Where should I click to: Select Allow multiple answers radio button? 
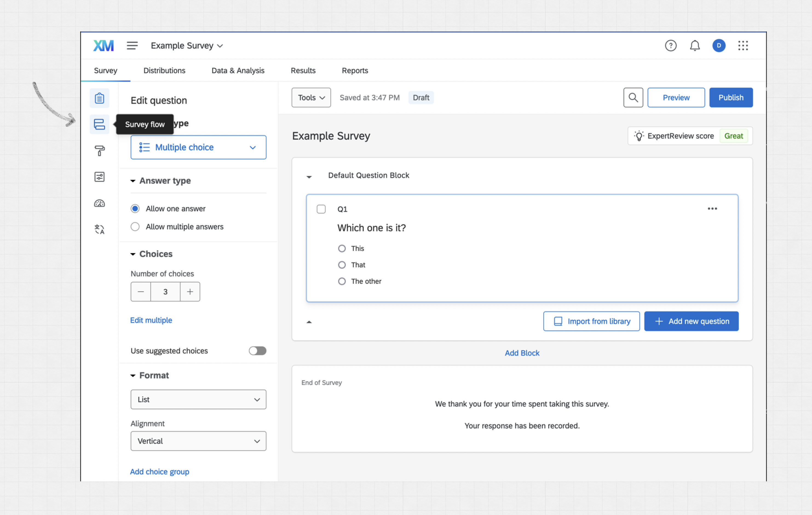pos(135,227)
